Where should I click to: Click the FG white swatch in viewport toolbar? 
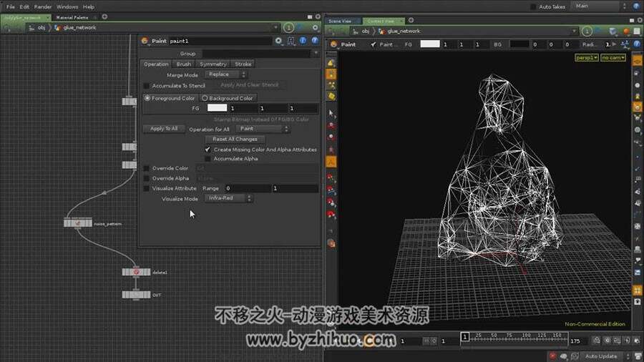pos(430,44)
